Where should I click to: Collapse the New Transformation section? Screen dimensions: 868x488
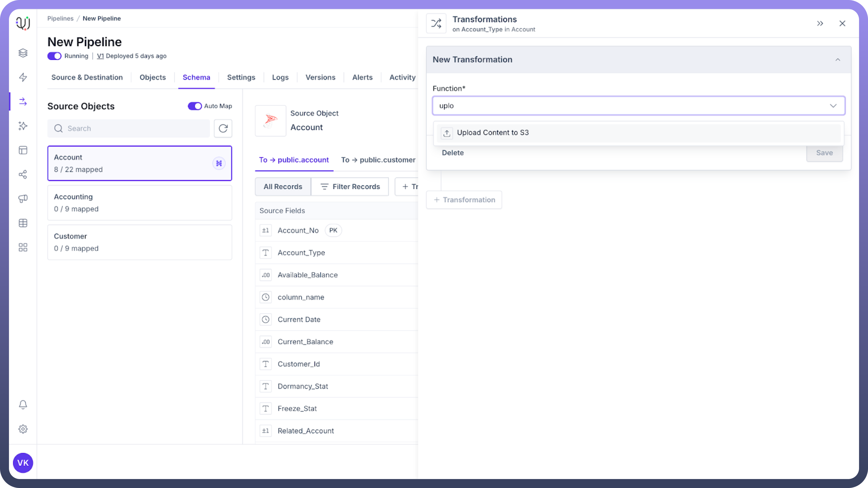pyautogui.click(x=838, y=60)
